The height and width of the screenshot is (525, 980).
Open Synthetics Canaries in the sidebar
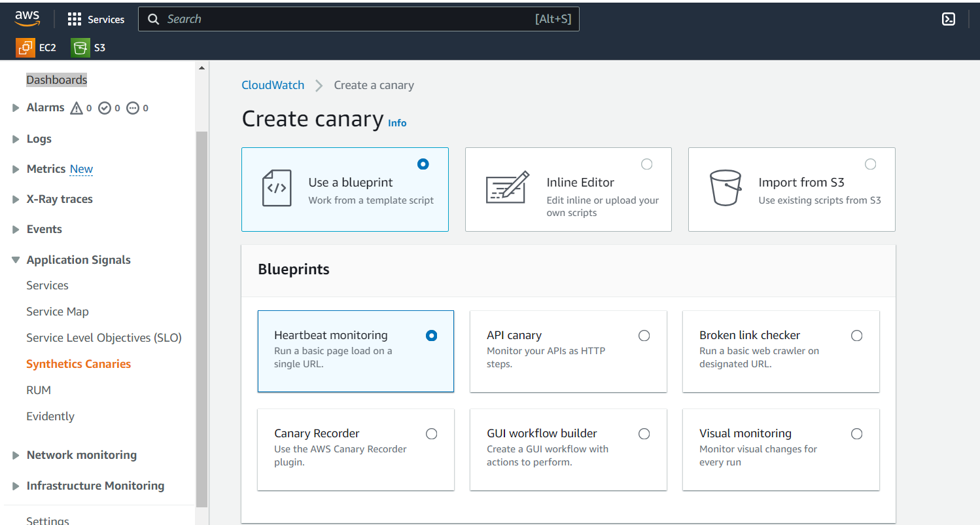tap(79, 364)
